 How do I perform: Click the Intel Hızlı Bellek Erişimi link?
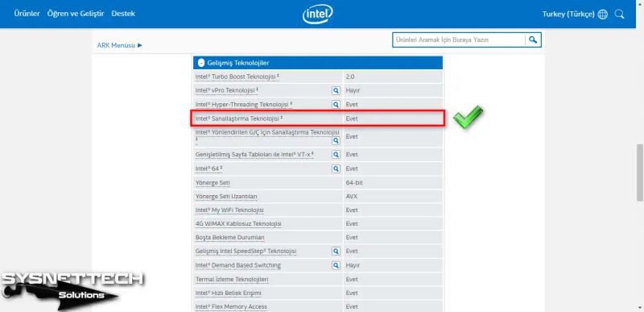point(229,293)
